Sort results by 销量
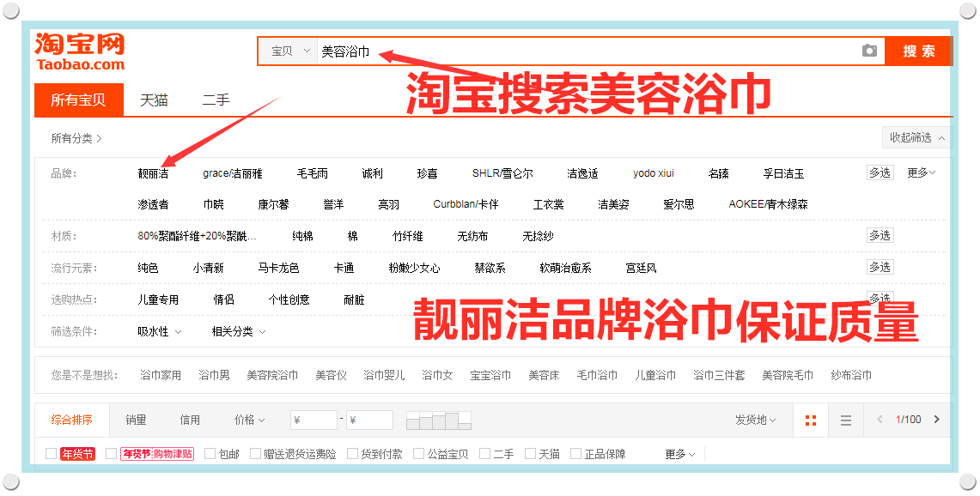The height and width of the screenshot is (496, 980). coord(136,420)
